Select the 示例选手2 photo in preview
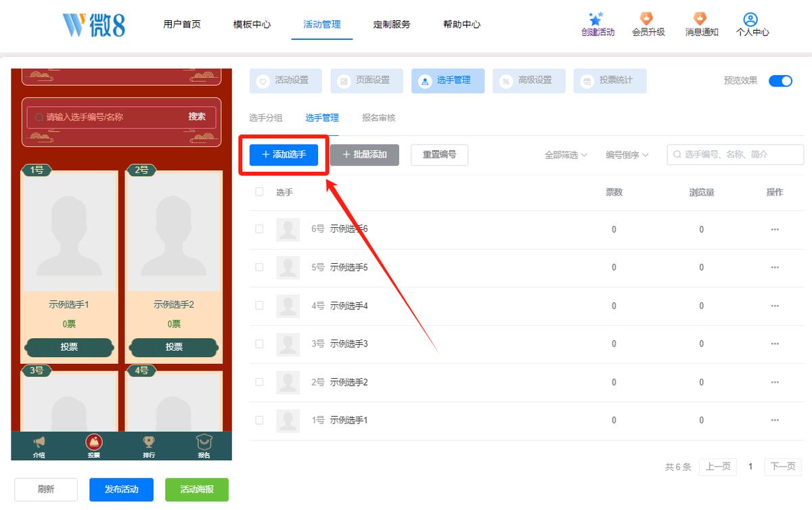 click(174, 233)
